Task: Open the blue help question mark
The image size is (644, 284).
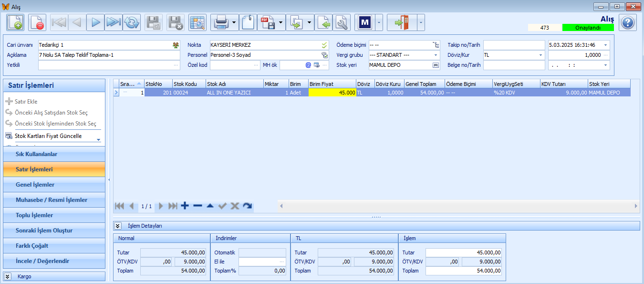Action: [628, 22]
